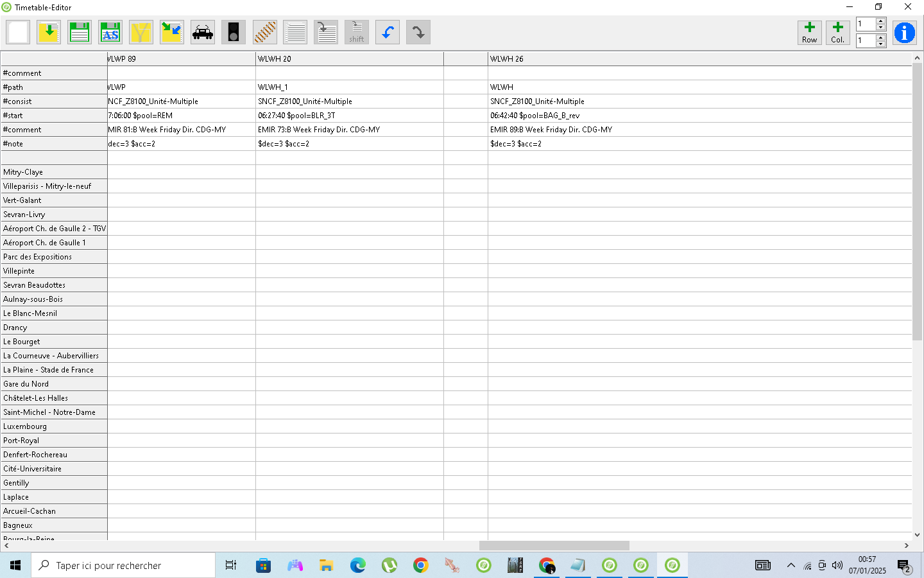Viewport: 924px width, 578px height.
Task: Click the taskbar search box
Action: [123, 565]
